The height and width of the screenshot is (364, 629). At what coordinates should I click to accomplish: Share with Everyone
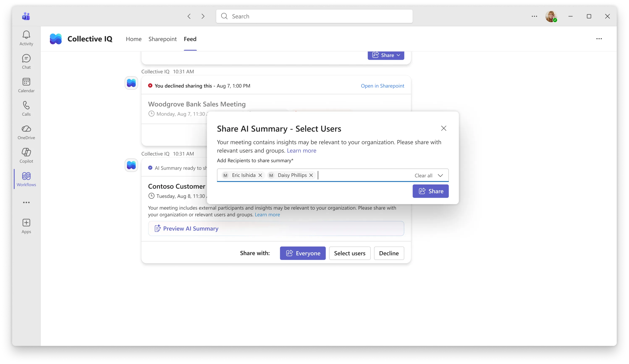[x=303, y=253]
